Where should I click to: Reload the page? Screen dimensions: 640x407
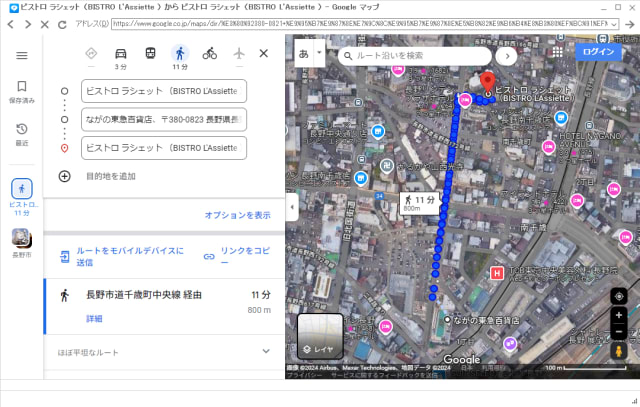62,24
